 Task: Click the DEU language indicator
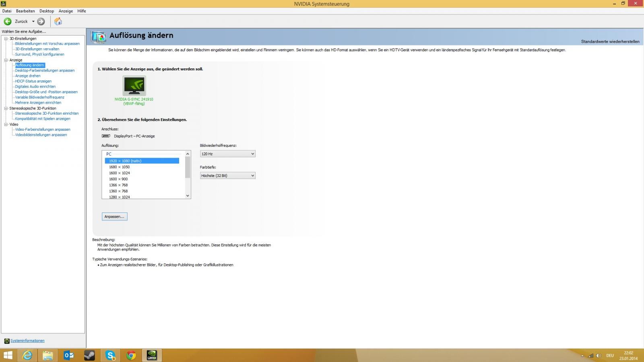(610, 356)
